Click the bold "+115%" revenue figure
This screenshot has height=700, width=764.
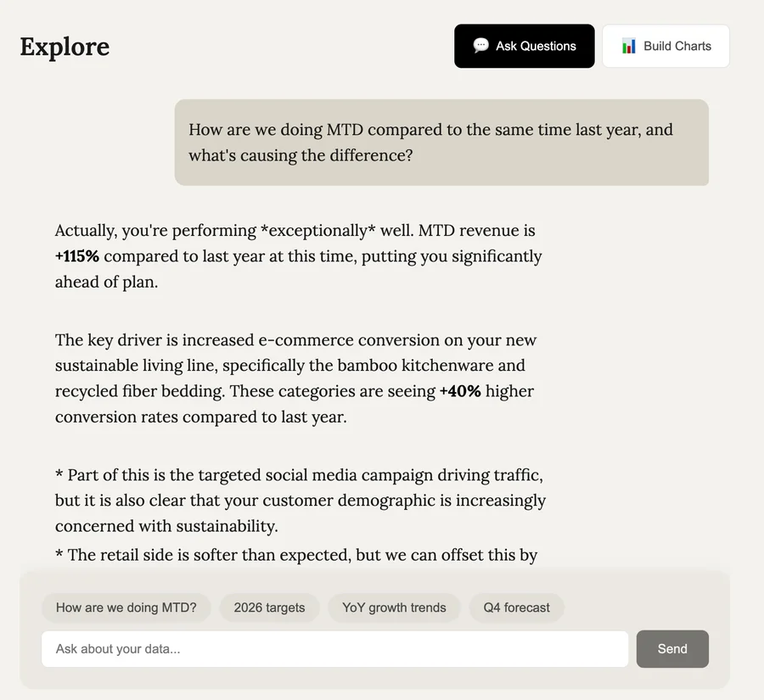(x=76, y=255)
